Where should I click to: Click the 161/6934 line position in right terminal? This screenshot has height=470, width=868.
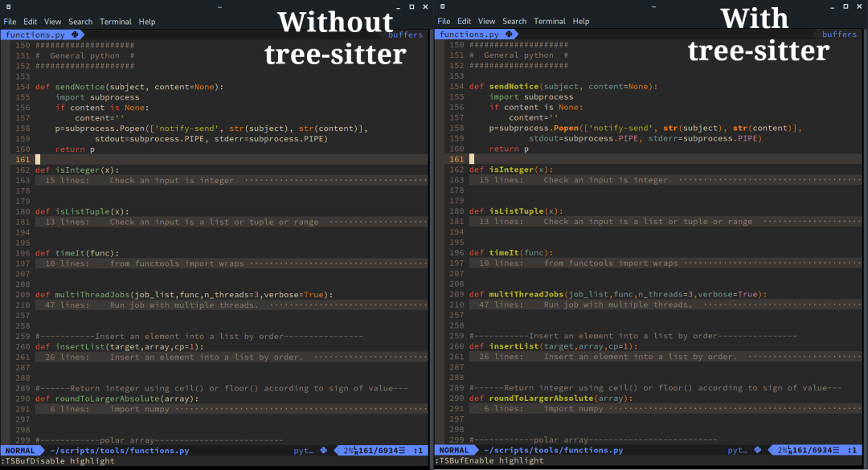pyautogui.click(x=812, y=450)
